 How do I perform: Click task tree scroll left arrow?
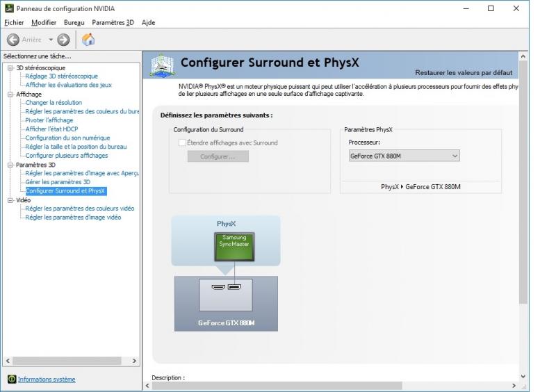pos(8,361)
